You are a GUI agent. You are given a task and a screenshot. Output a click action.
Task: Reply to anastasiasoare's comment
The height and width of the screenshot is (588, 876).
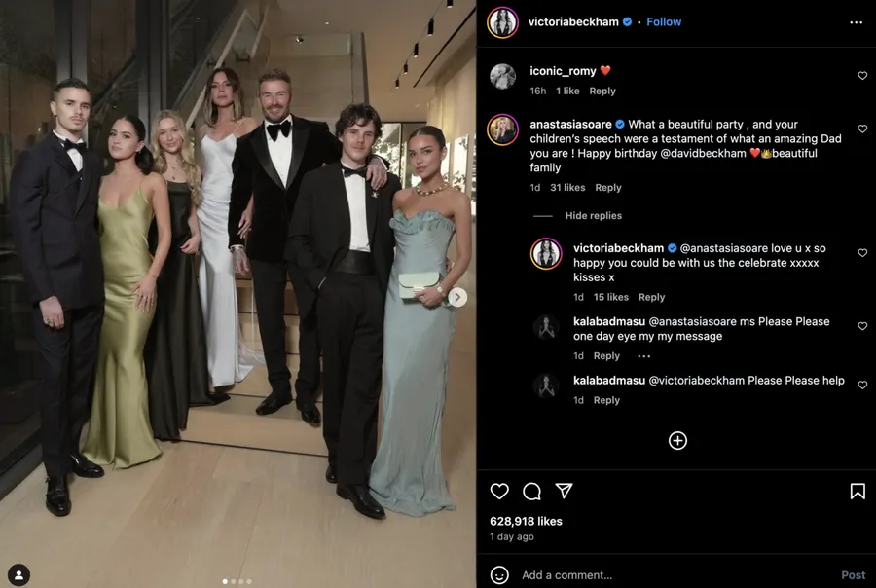click(x=608, y=188)
